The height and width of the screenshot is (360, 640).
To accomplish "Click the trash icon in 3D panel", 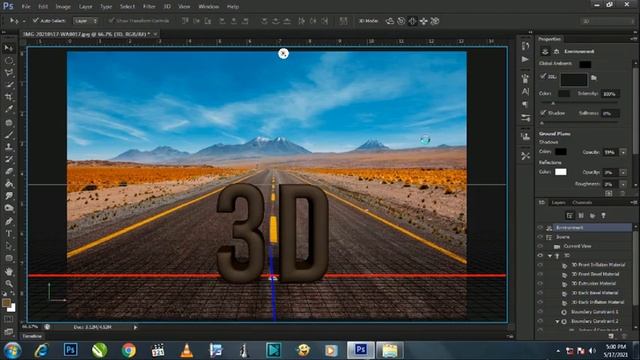I will click(623, 336).
